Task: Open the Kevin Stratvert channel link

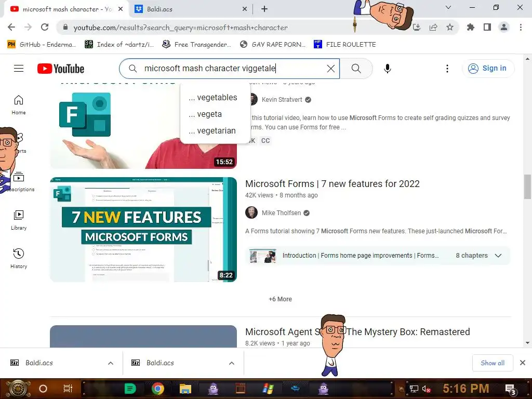Action: click(x=282, y=99)
